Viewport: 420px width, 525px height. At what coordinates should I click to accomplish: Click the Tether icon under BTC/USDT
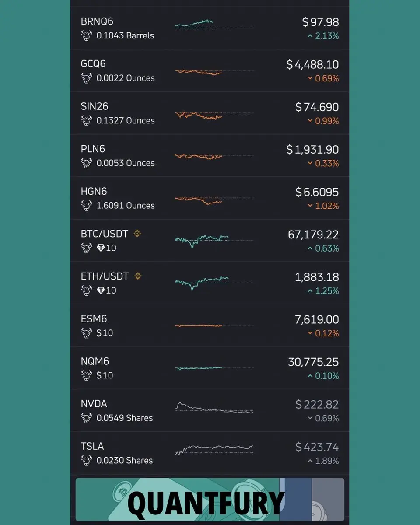pos(101,248)
